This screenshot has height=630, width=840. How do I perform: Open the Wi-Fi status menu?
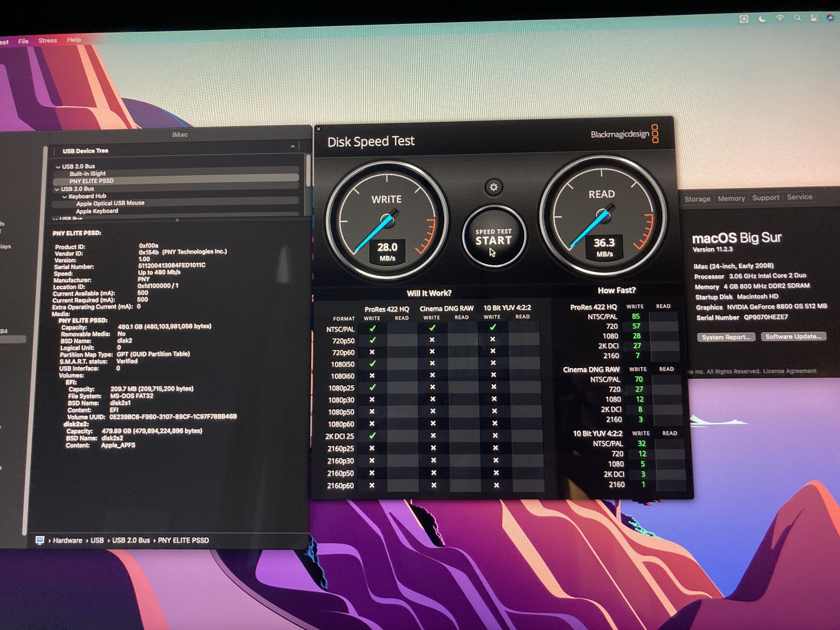tap(780, 18)
